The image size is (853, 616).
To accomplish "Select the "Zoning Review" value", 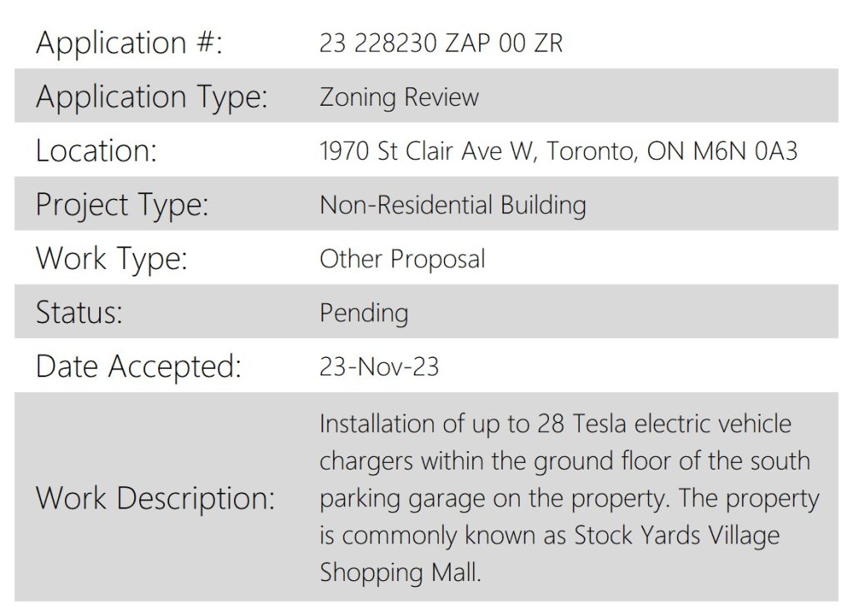I will [x=399, y=97].
